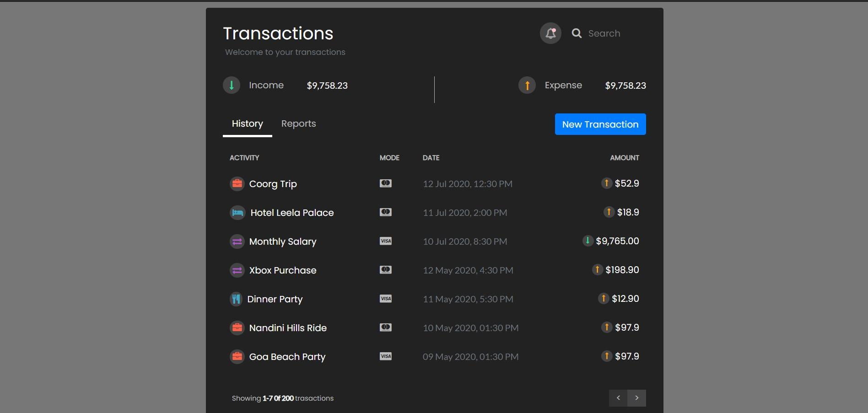Viewport: 868px width, 413px height.
Task: Click the Visa icon beside Goa Beach Party
Action: pyautogui.click(x=385, y=356)
